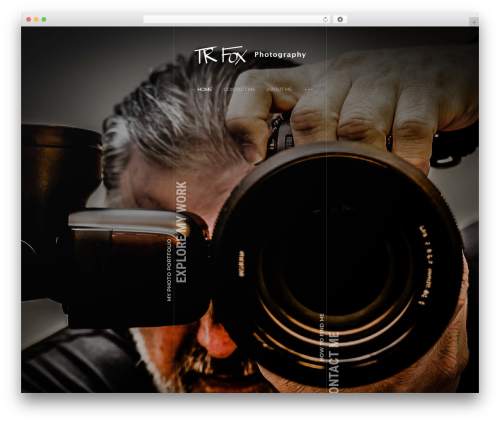Open the Explore My Work vertical panel

[181, 232]
